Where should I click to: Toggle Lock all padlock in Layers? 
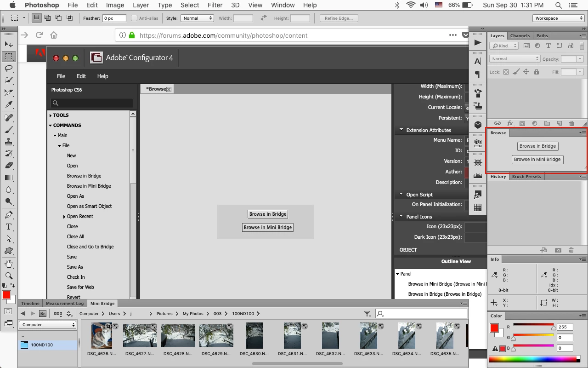tap(536, 72)
